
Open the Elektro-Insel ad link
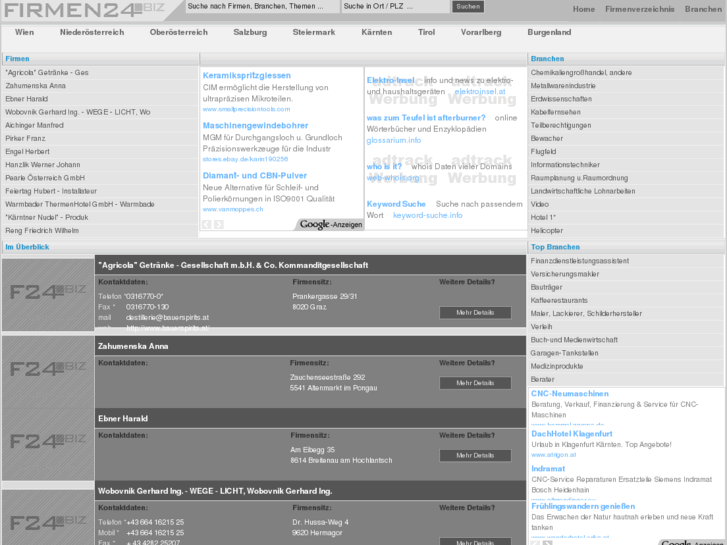point(390,80)
